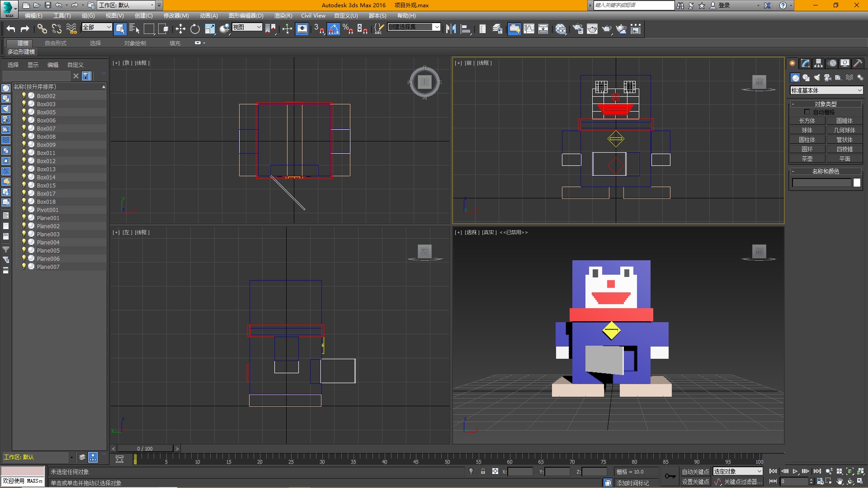Open the 创建选择集 named selection dropdown

coord(414,27)
